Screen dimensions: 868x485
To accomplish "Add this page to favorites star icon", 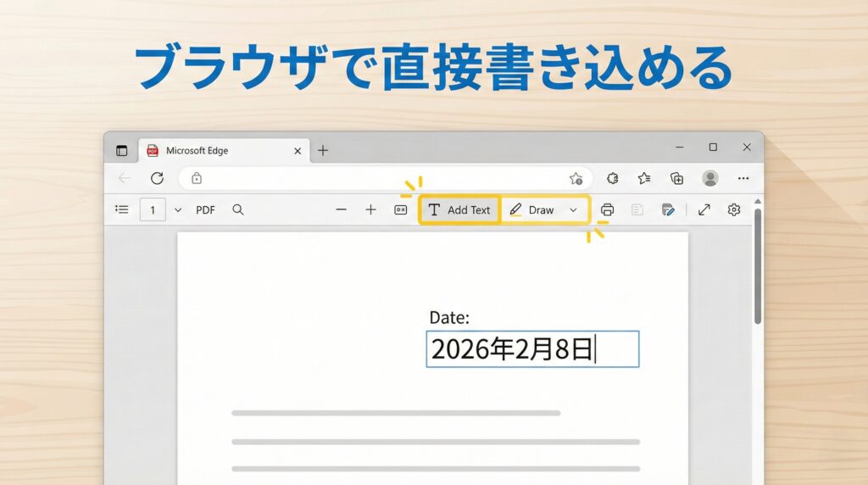I will (x=576, y=178).
